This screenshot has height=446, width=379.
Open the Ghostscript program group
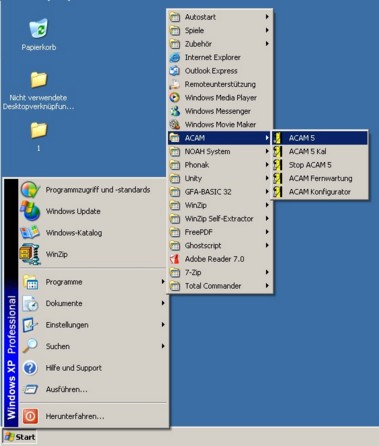click(219, 245)
